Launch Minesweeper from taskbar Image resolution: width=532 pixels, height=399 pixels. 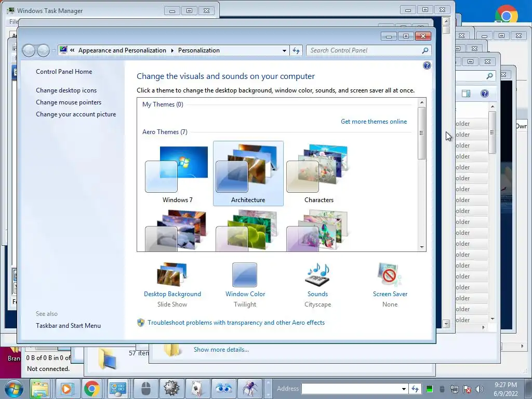click(171, 389)
